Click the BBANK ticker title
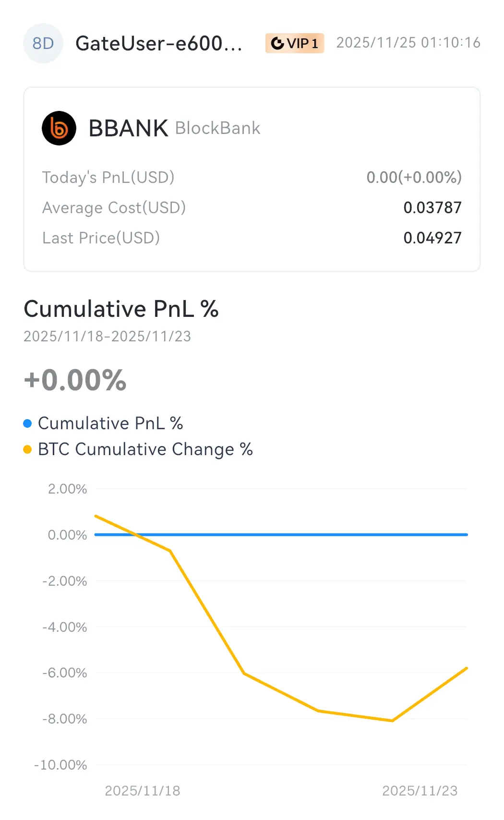The image size is (504, 820). coord(128,128)
